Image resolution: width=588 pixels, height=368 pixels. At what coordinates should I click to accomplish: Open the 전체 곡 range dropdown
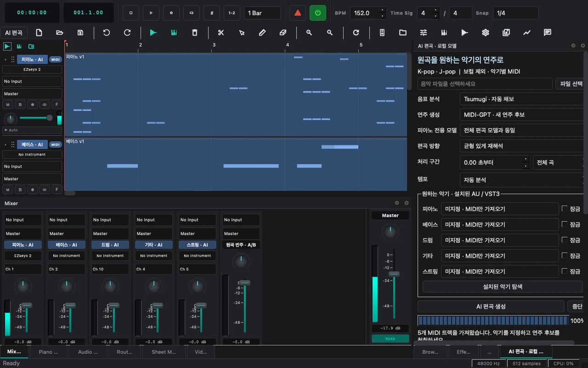tap(558, 162)
